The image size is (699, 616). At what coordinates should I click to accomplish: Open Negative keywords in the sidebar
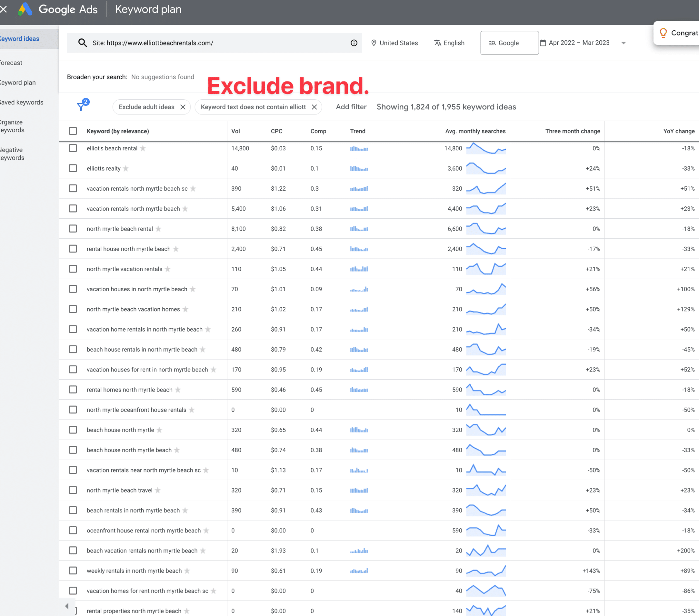[x=13, y=154]
